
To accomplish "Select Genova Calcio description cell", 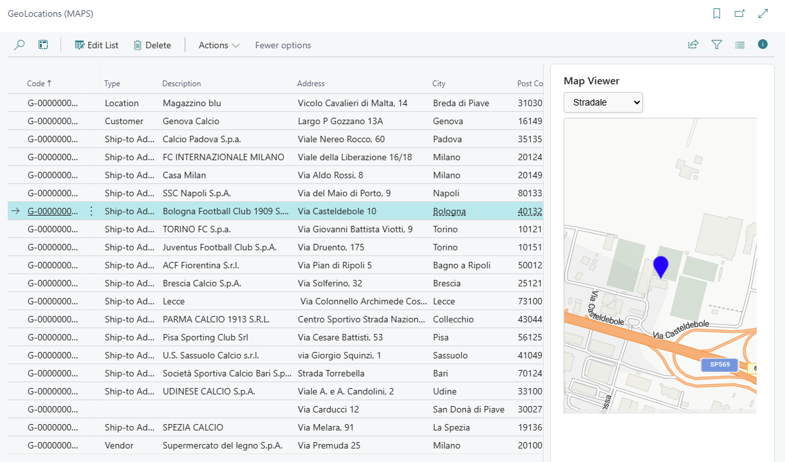I will [191, 121].
